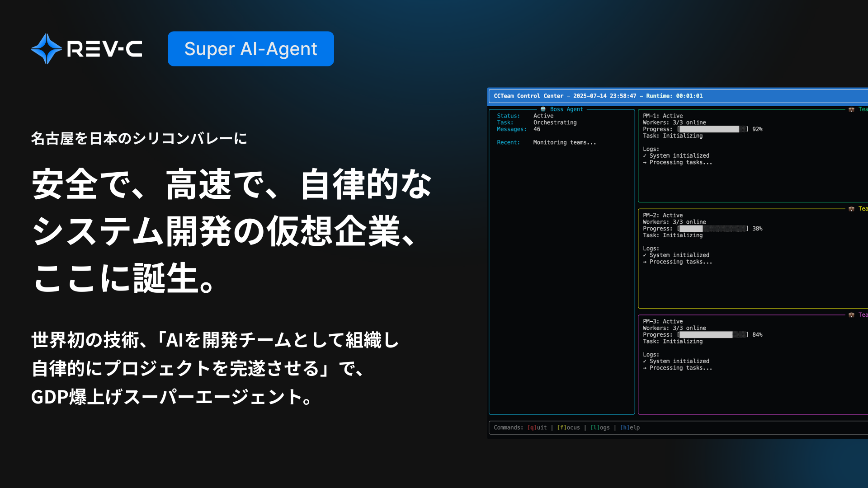
Task: Click the REV-C star logo icon
Action: point(47,49)
